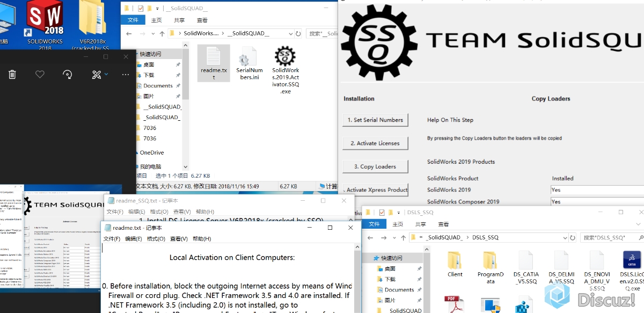Screen dimensions: 644x313
Task: Select the Client folder in DSLS_SSQ
Action: tap(455, 264)
